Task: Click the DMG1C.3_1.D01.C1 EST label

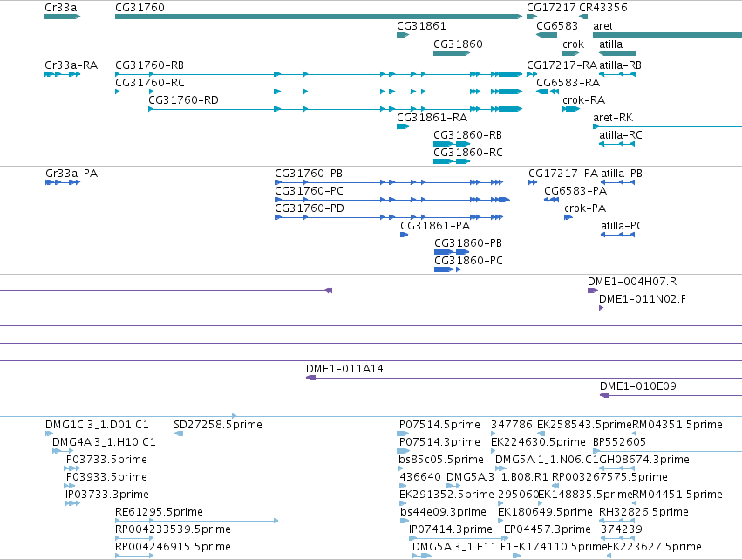Action: (x=97, y=425)
